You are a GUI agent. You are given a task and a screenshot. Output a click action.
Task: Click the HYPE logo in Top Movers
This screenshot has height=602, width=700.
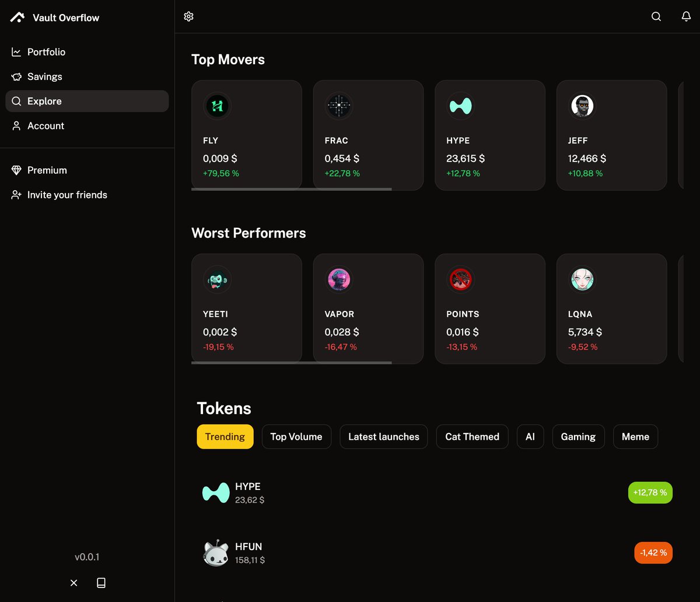point(460,106)
